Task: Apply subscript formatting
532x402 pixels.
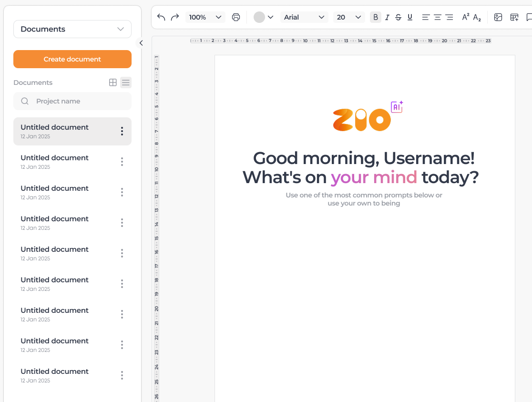Action: pyautogui.click(x=476, y=17)
